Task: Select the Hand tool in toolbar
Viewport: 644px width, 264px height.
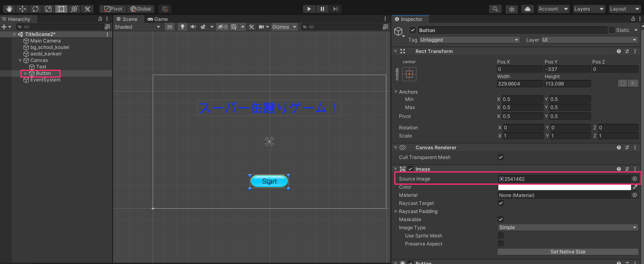Action: click(9, 9)
